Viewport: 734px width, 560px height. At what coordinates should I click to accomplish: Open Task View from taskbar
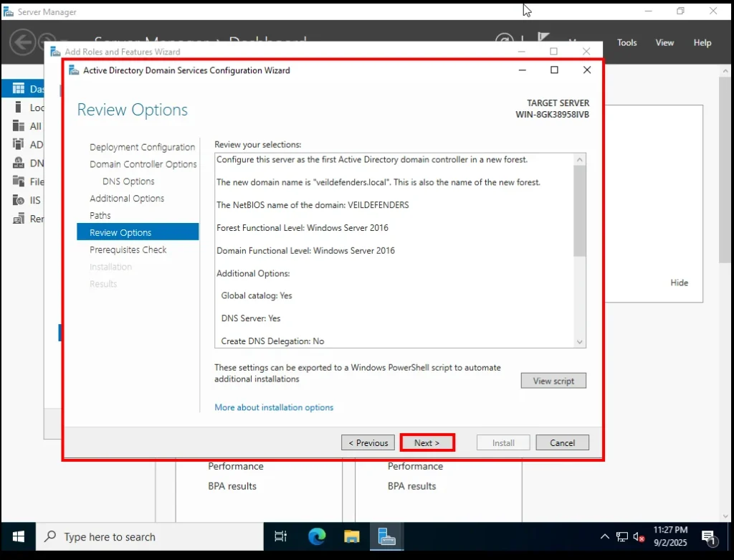(x=280, y=536)
